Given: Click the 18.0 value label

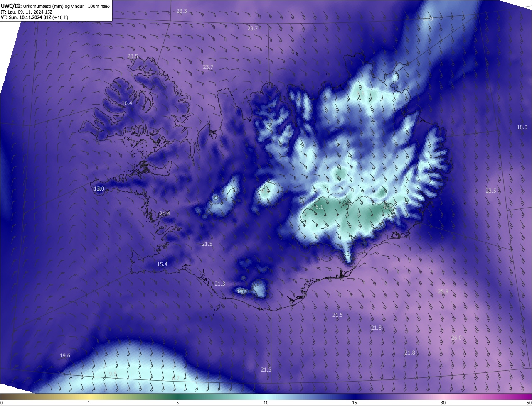Looking at the screenshot, I should click(522, 127).
